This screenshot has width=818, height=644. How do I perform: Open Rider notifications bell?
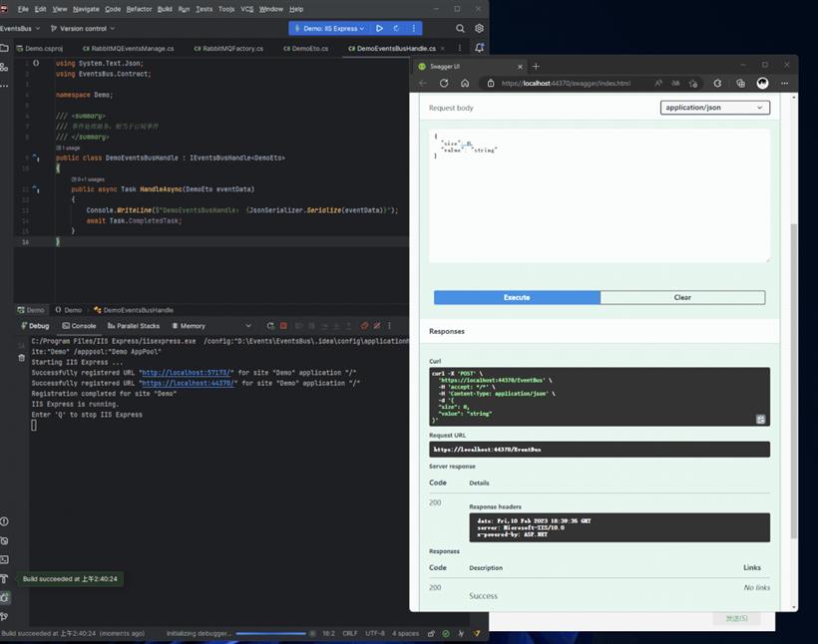coord(480,48)
